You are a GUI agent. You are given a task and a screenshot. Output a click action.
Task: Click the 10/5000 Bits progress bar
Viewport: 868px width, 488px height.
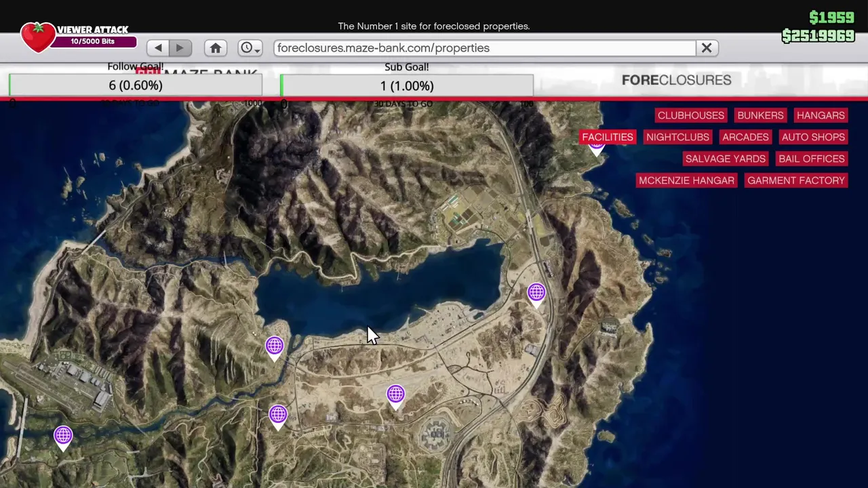click(93, 42)
